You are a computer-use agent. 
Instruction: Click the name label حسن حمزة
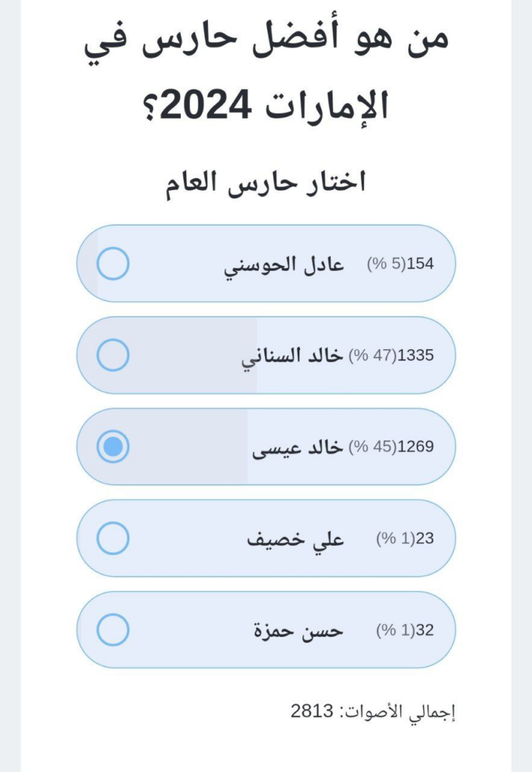click(298, 631)
